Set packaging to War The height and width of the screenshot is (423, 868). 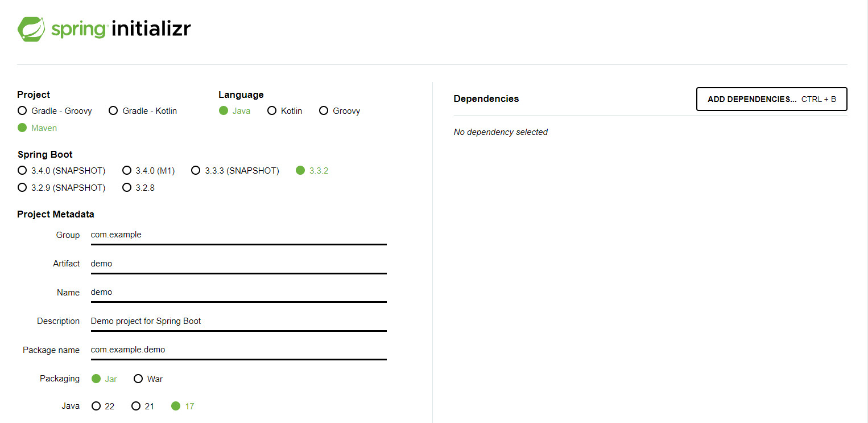tap(148, 379)
